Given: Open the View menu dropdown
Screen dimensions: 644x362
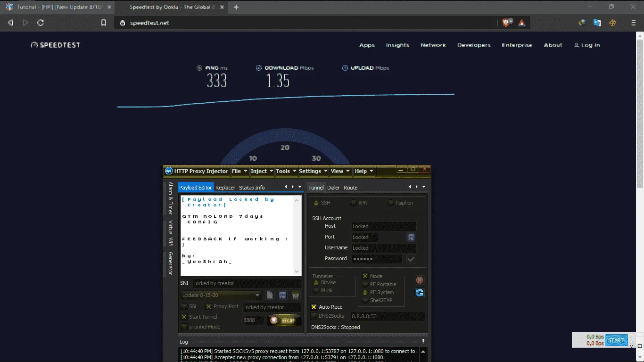Looking at the screenshot, I should click(x=340, y=171).
